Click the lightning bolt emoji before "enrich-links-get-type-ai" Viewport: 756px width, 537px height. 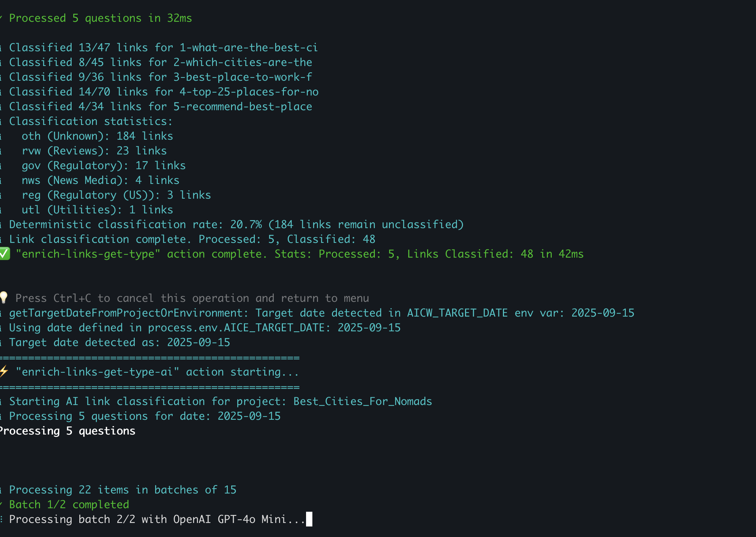pos(4,372)
